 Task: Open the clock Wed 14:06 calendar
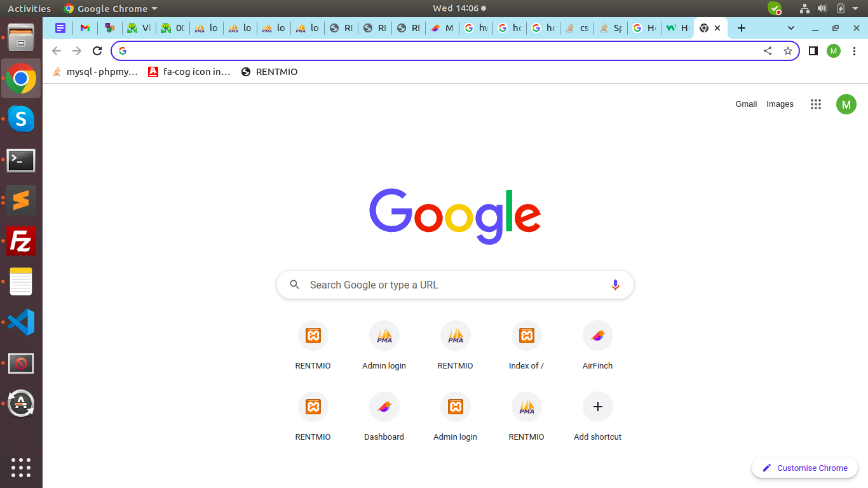tap(459, 8)
